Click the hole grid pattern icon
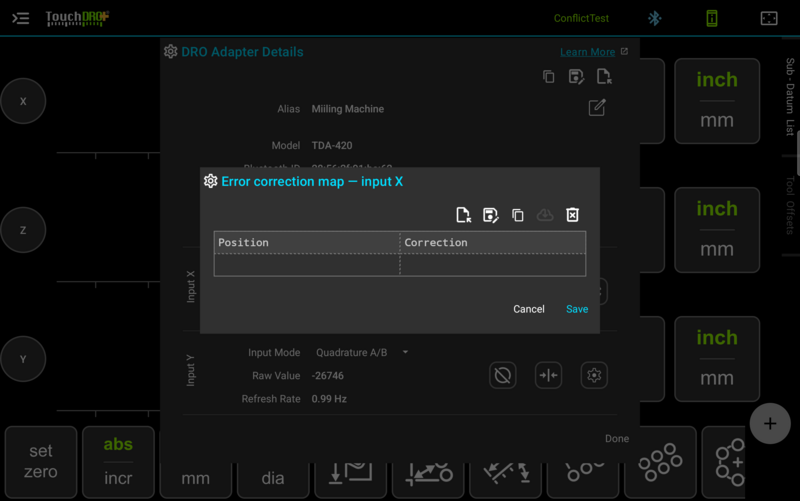This screenshot has width=800, height=501. (660, 462)
